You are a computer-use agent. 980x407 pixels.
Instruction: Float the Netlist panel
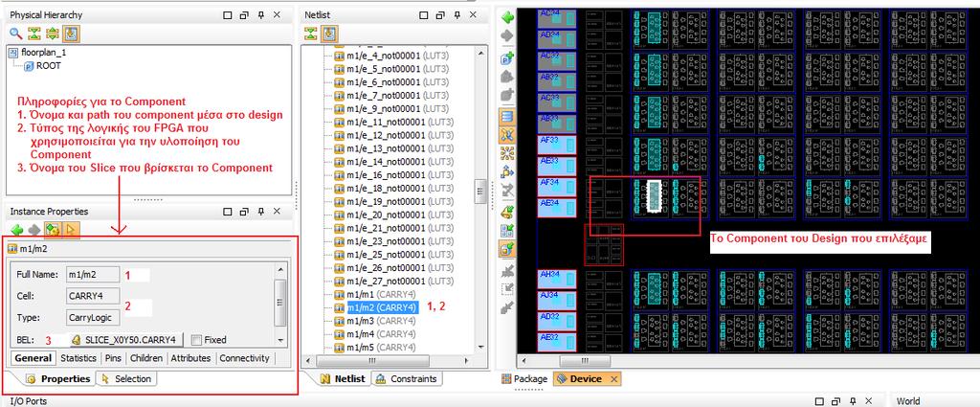coord(442,15)
